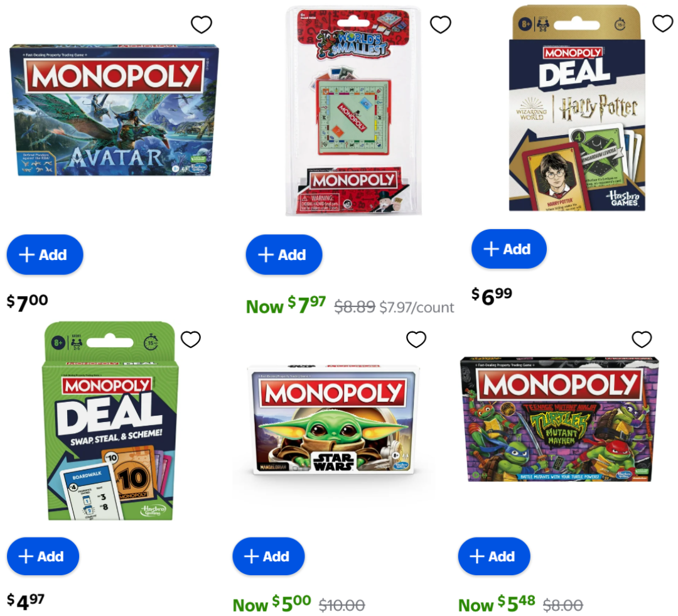Add Monopoly Deal Harry Potter to cart
678x616 pixels.
(x=509, y=249)
